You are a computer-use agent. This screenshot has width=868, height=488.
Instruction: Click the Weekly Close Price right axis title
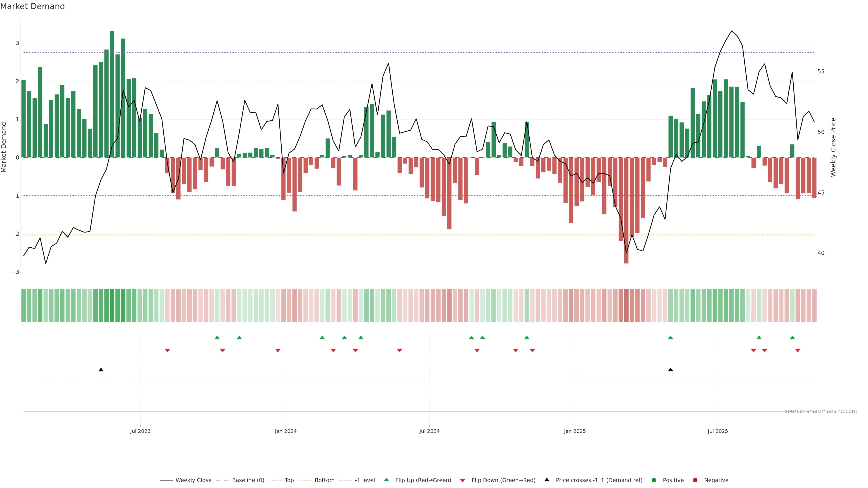833,147
